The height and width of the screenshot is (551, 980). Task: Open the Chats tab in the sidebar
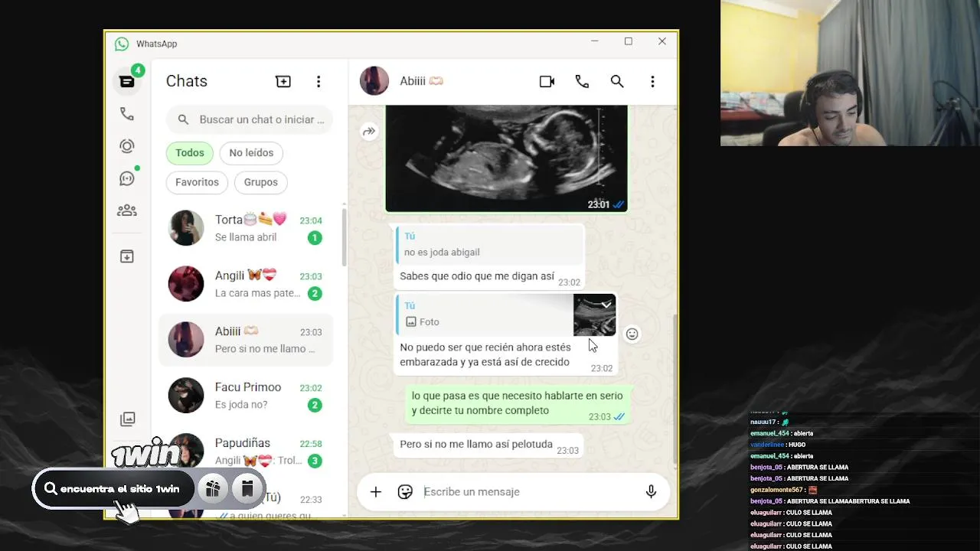[127, 81]
